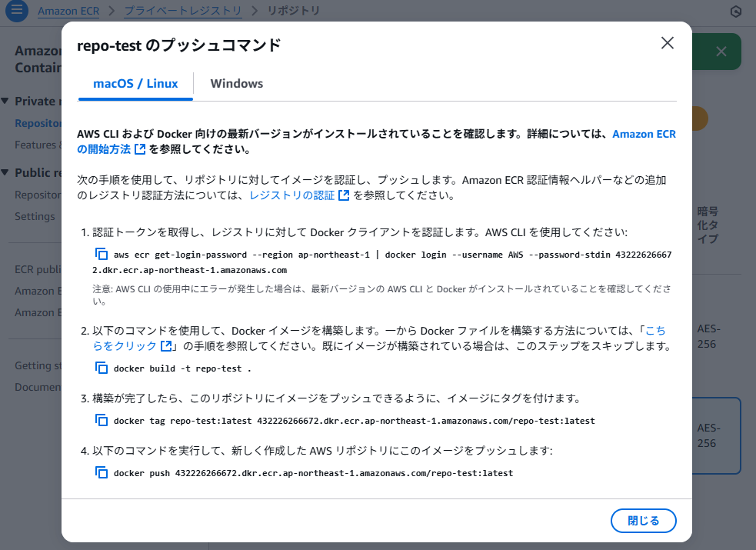Viewport: 756px width, 550px height.
Task: Open the Amazon ECR の開始方法 link
Action: point(644,134)
